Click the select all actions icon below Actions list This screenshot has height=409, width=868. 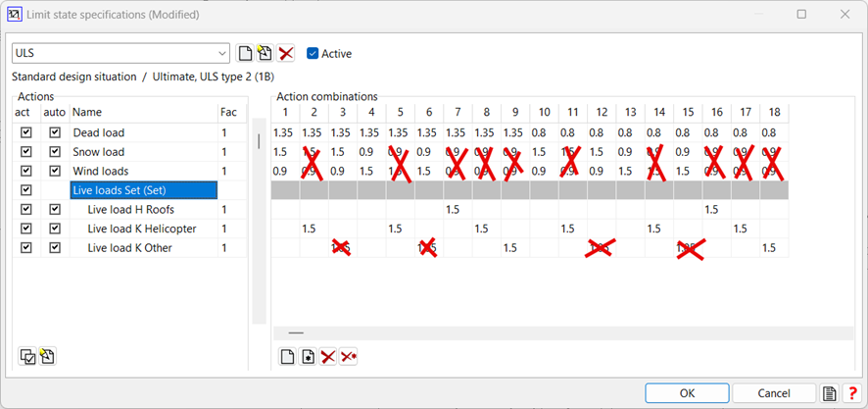(27, 357)
